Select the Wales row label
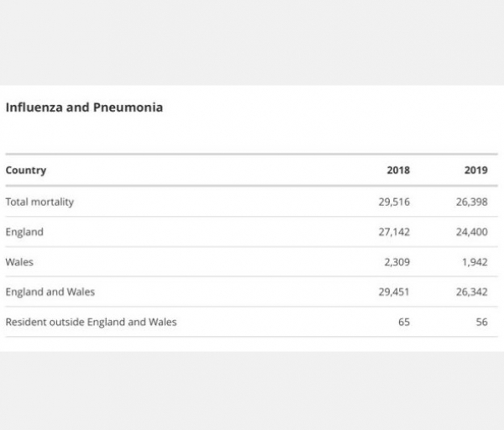Viewport: 504px width, 430px height. (x=19, y=262)
